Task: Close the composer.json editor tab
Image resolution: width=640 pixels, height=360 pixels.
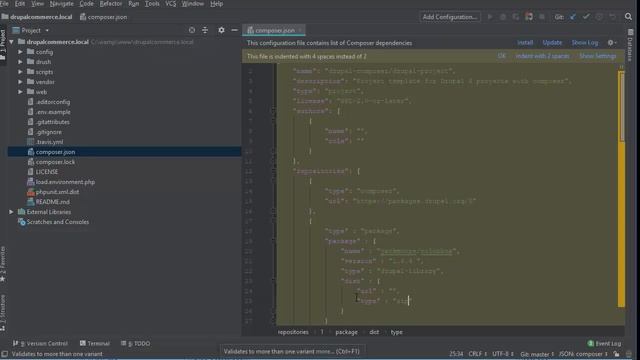Action: 300,30
